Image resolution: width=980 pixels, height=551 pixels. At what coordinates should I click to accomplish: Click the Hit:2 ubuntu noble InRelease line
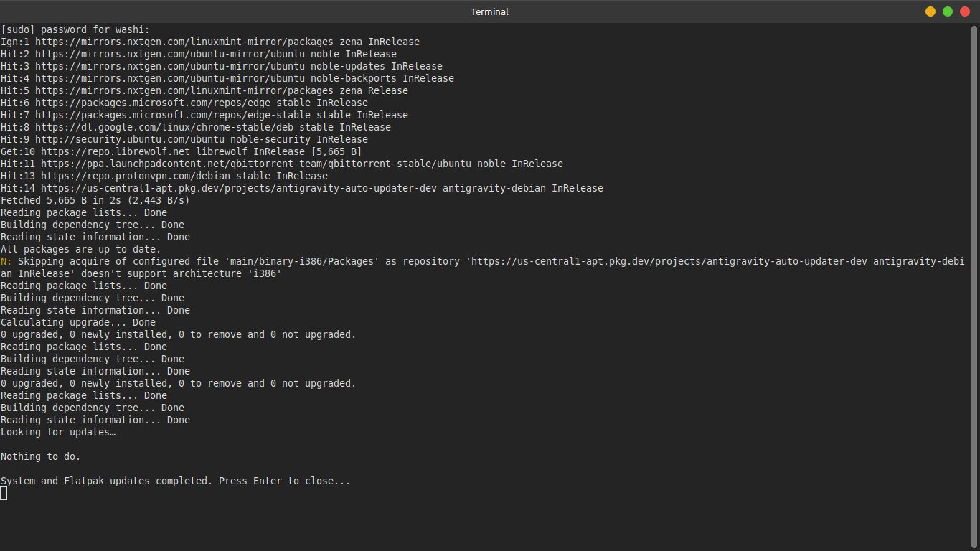click(x=199, y=54)
